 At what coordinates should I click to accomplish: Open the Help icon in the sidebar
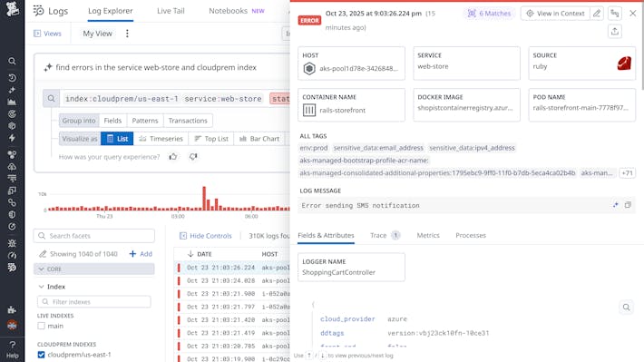tap(13, 348)
